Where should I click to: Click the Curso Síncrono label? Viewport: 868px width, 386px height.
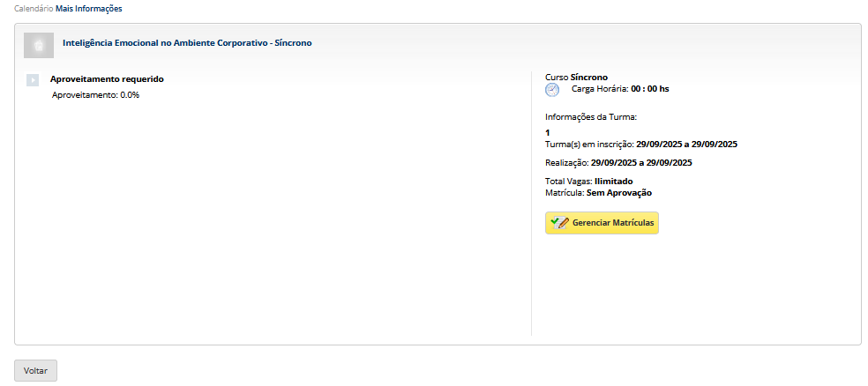coord(577,78)
